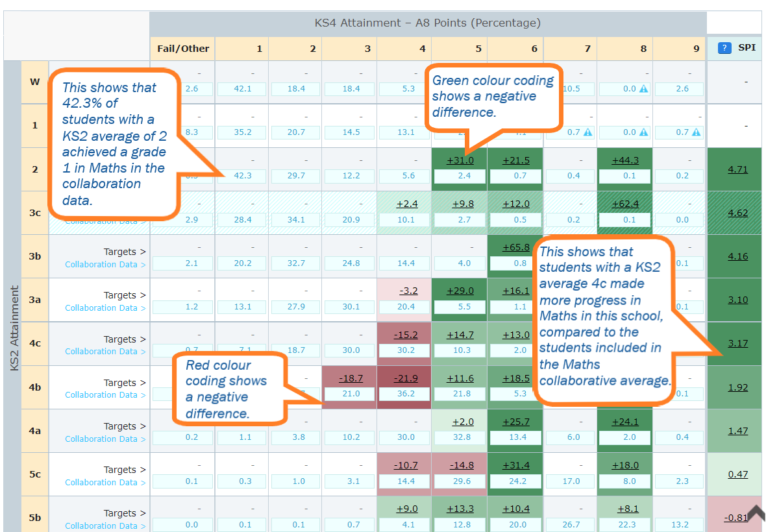The height and width of the screenshot is (532, 766).
Task: Click the Collaboration Data link for row 3a
Action: (x=104, y=308)
